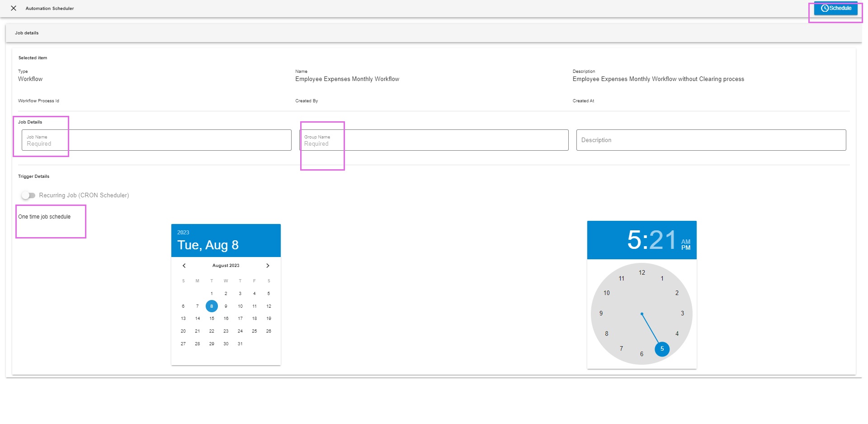The width and height of the screenshot is (868, 424).
Task: Select August 21 in calendar
Action: (198, 331)
